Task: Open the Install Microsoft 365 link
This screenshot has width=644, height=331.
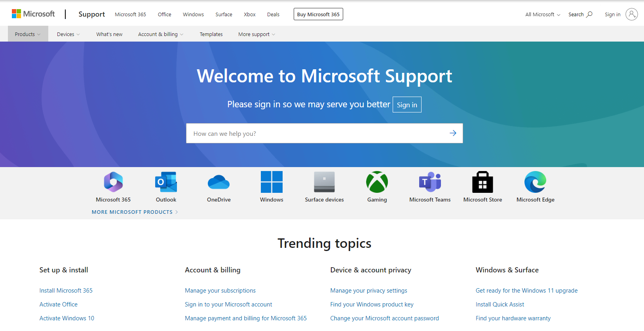Action: click(x=66, y=291)
